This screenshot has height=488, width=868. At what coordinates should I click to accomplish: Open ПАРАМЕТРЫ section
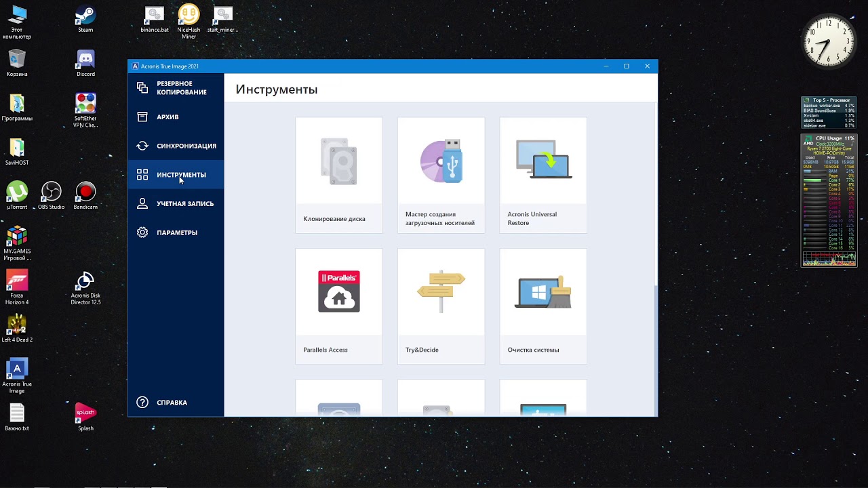click(176, 232)
